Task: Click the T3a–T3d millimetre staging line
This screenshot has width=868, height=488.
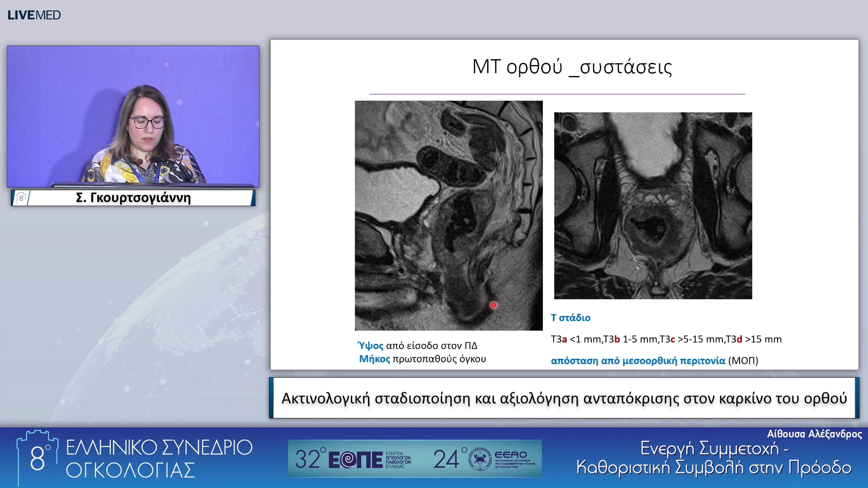Action: tap(666, 339)
